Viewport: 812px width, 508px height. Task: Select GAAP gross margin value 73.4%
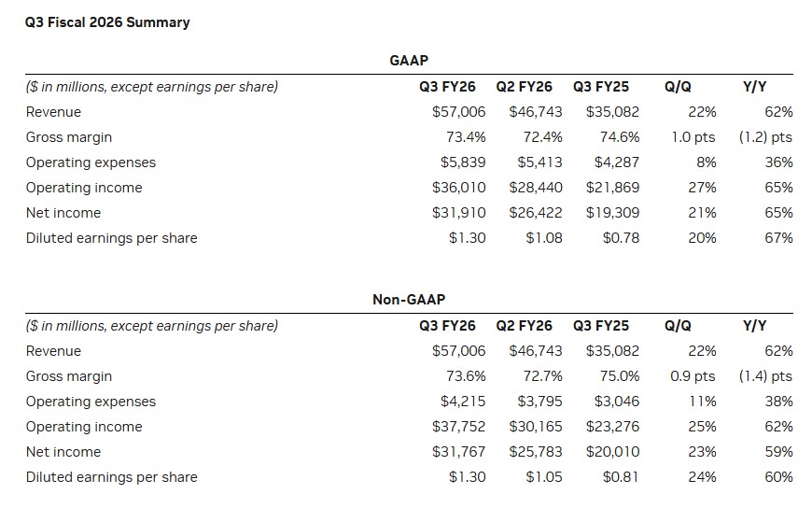pyautogui.click(x=466, y=137)
